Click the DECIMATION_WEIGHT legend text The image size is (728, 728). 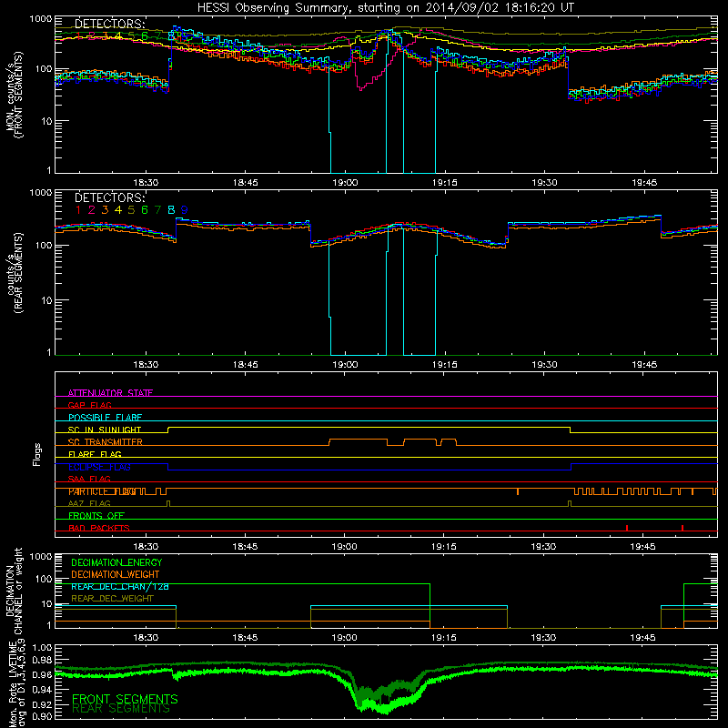pos(116,574)
